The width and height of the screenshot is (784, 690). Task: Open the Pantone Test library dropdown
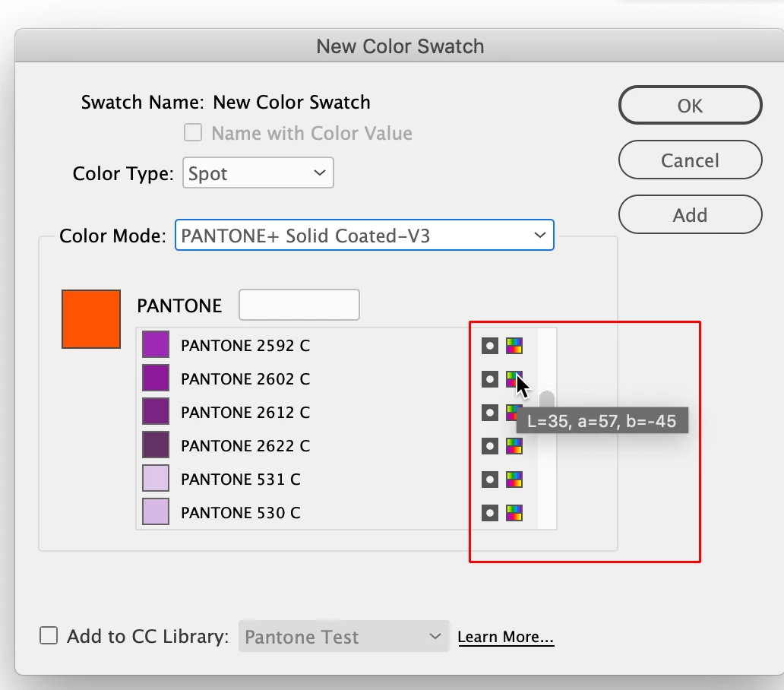tap(344, 636)
